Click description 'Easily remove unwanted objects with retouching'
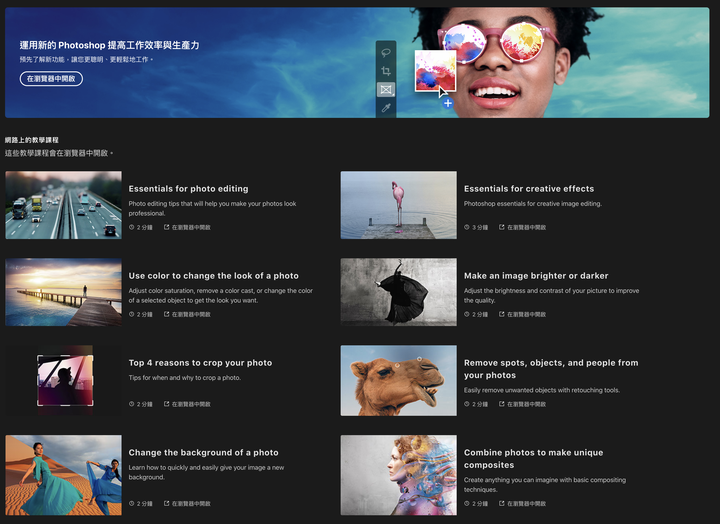The width and height of the screenshot is (720, 524). (x=542, y=390)
